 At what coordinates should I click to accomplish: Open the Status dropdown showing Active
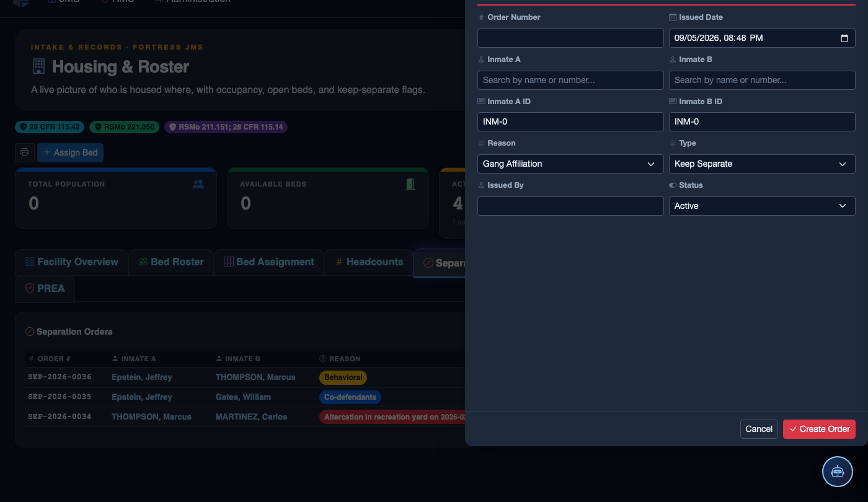[x=762, y=206]
